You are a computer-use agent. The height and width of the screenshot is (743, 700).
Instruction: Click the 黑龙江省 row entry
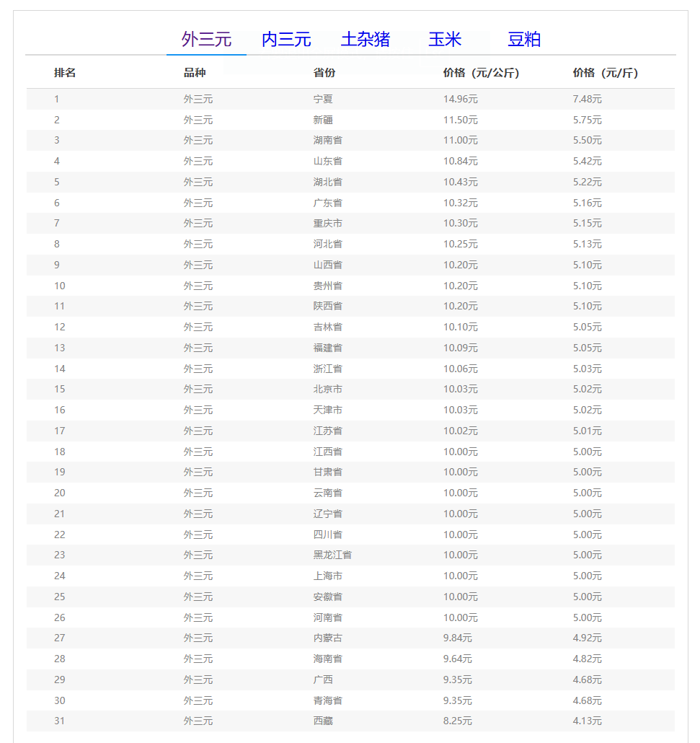click(332, 555)
